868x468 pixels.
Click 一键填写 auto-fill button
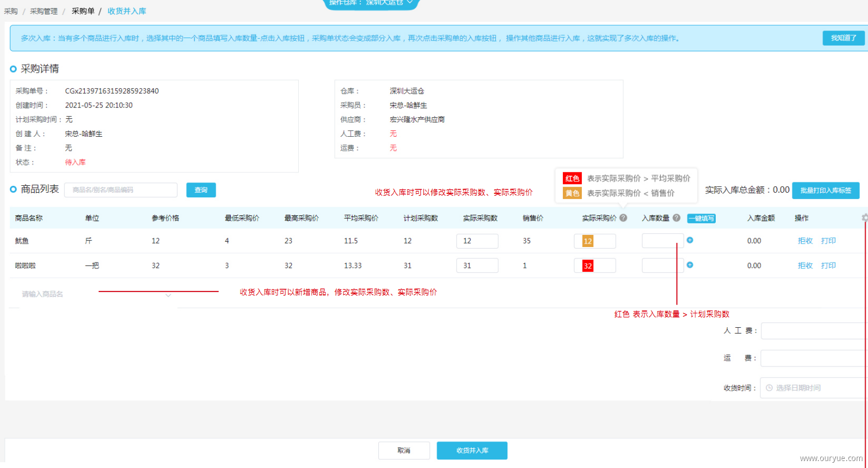pos(701,218)
